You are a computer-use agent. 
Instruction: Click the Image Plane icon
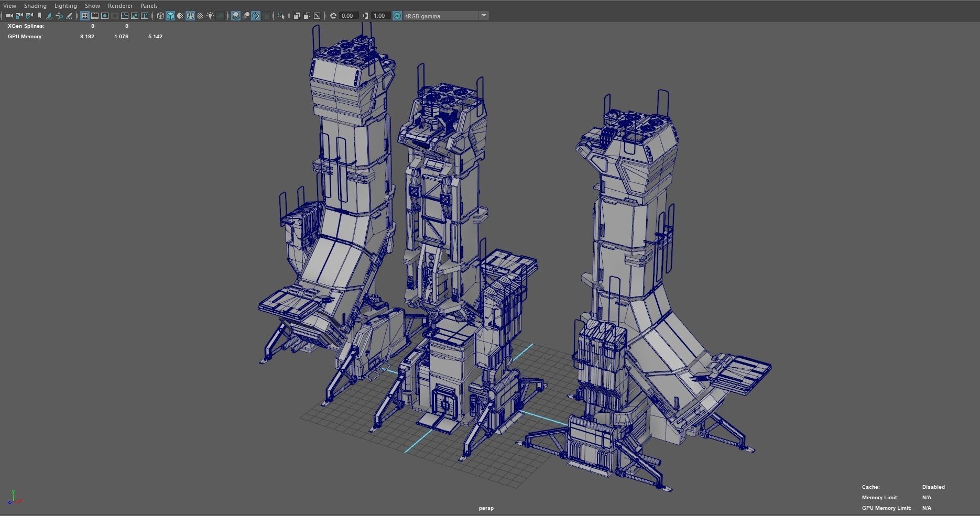(49, 16)
